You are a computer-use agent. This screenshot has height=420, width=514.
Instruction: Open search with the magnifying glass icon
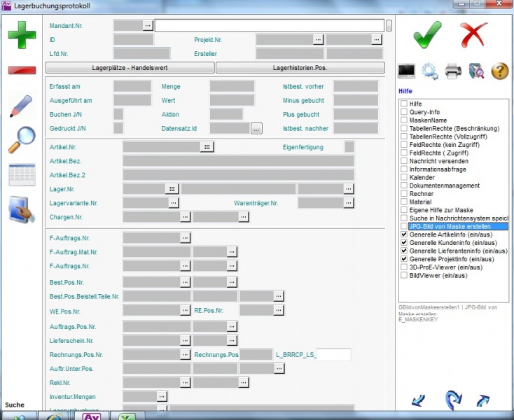(x=22, y=139)
